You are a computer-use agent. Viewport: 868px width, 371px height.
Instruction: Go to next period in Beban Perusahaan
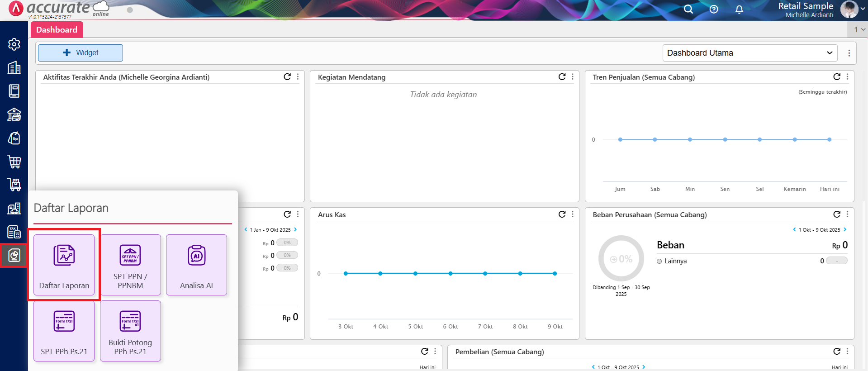[x=845, y=230]
